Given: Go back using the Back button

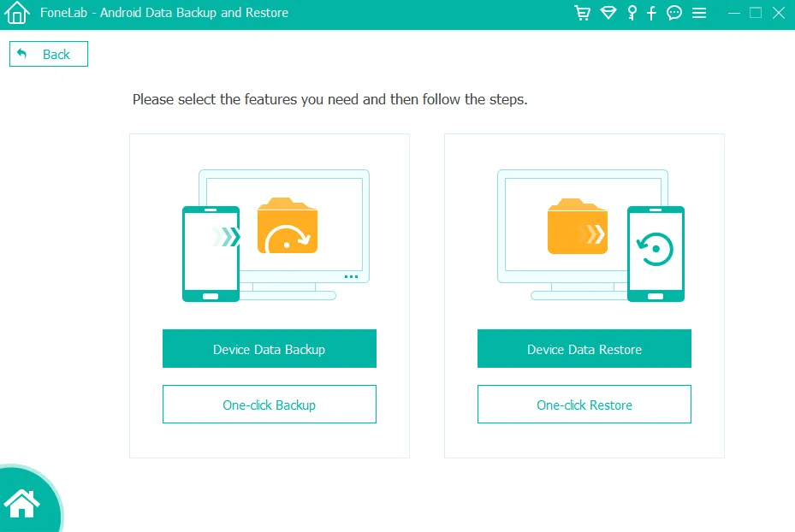Looking at the screenshot, I should 49,54.
